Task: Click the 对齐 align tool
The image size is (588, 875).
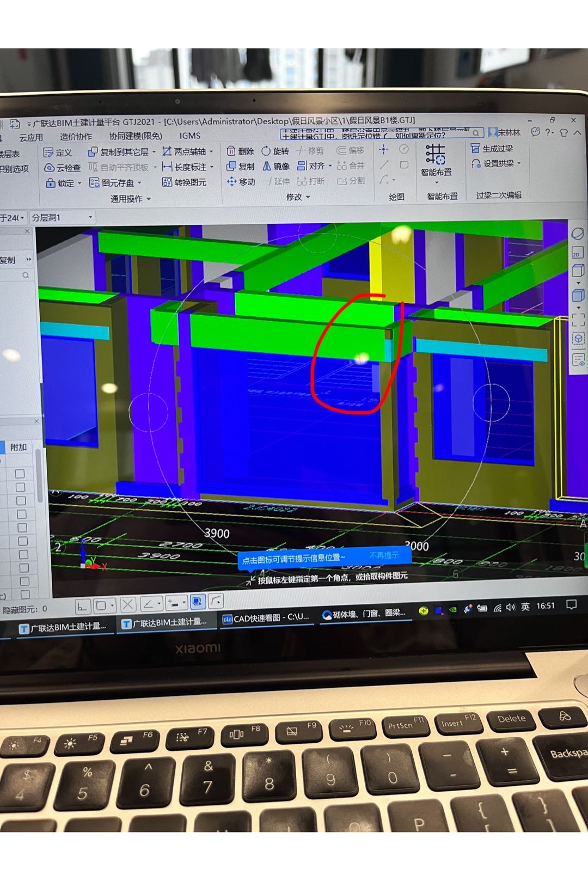Action: (x=311, y=166)
